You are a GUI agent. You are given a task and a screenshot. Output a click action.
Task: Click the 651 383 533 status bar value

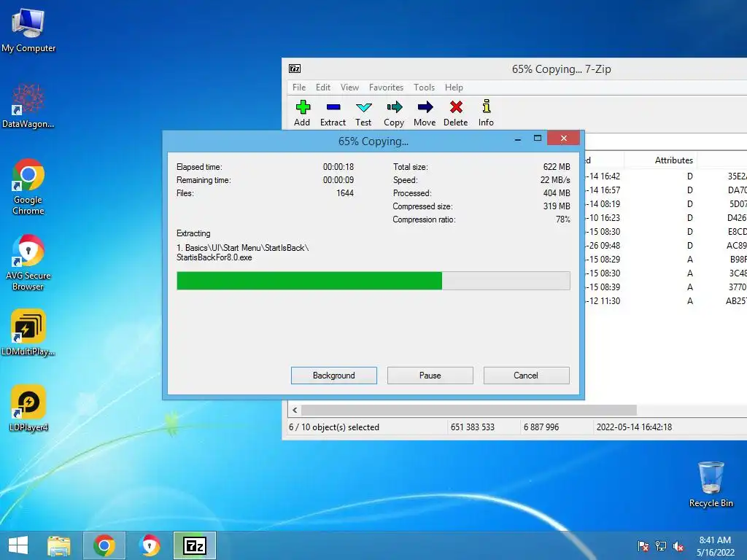(473, 427)
